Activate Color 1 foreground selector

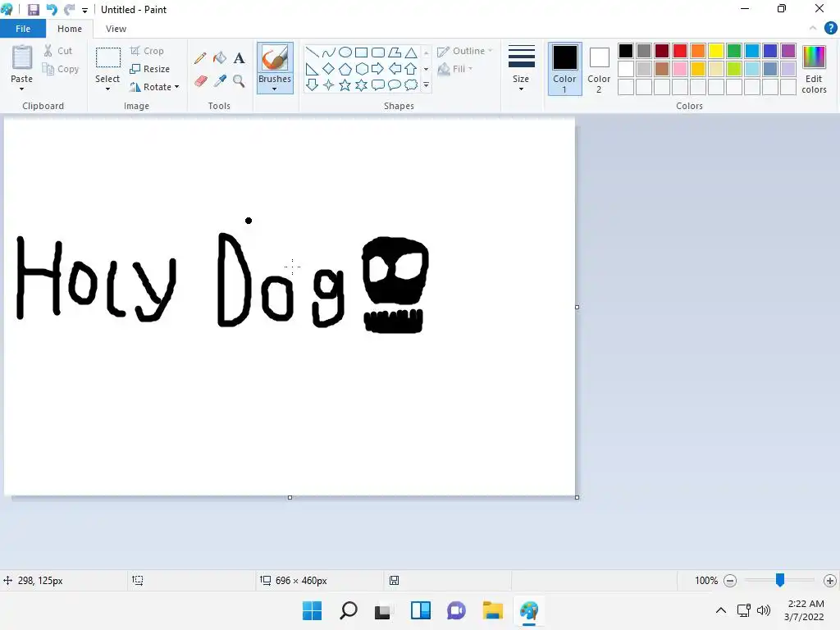pyautogui.click(x=564, y=69)
